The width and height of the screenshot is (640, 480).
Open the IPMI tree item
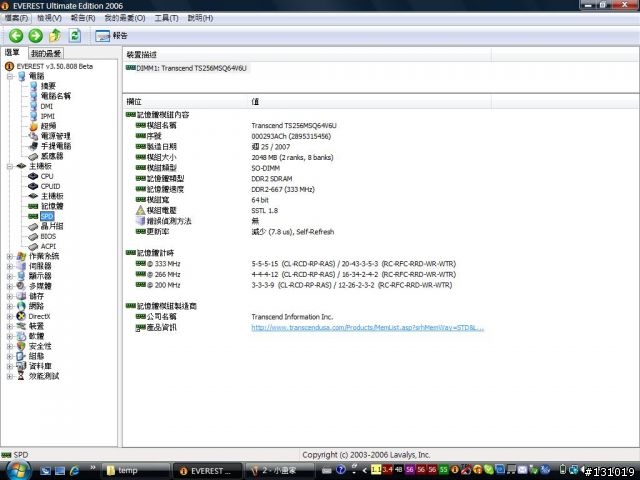(x=47, y=116)
